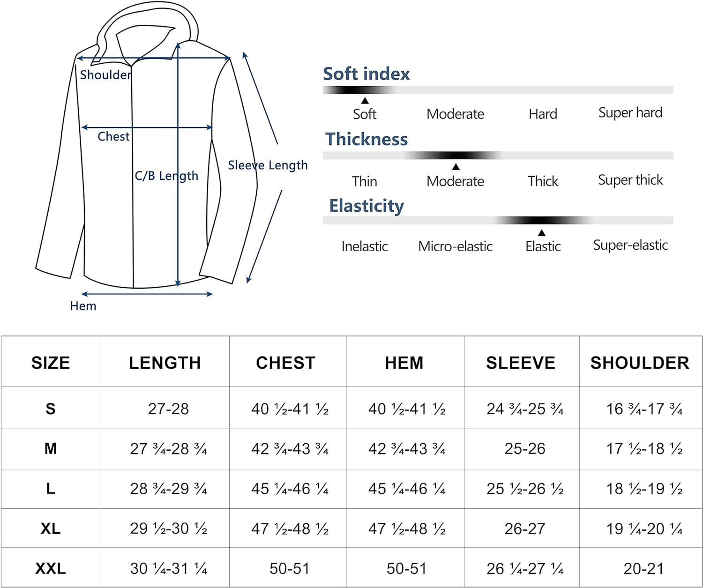
Task: Select the Super thick label
Action: pos(630,180)
